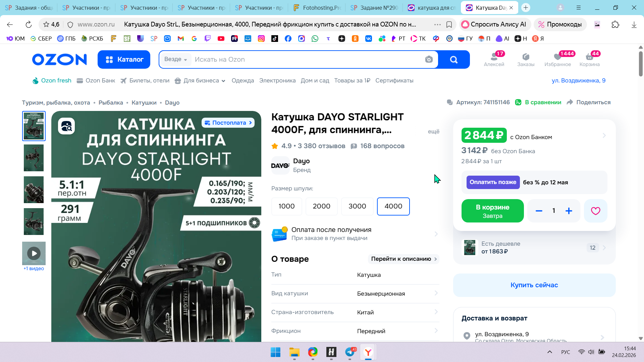Click the blue search magnifier button

tap(453, 60)
